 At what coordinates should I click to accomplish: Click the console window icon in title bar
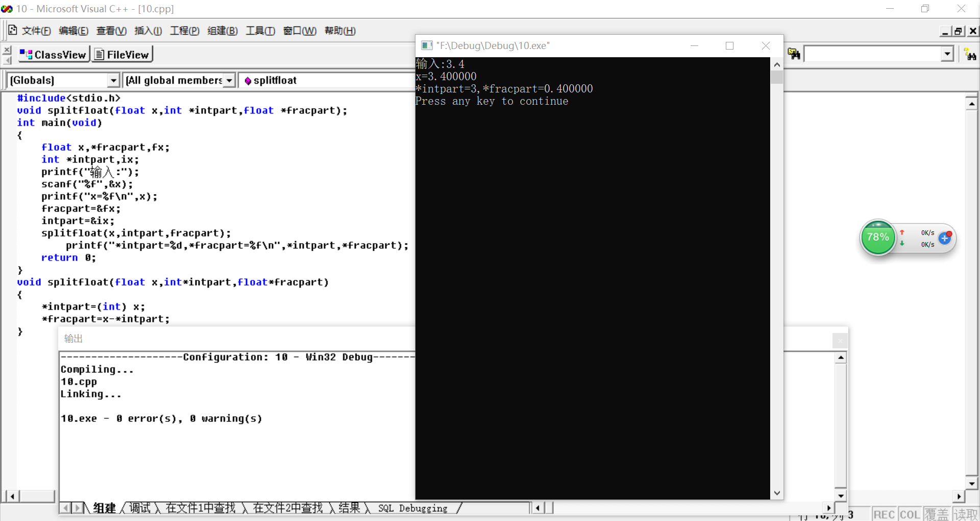pos(427,45)
